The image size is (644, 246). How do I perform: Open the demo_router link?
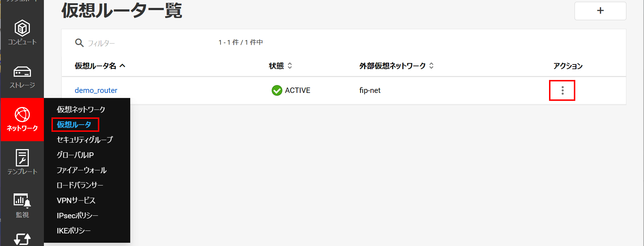pyautogui.click(x=96, y=90)
